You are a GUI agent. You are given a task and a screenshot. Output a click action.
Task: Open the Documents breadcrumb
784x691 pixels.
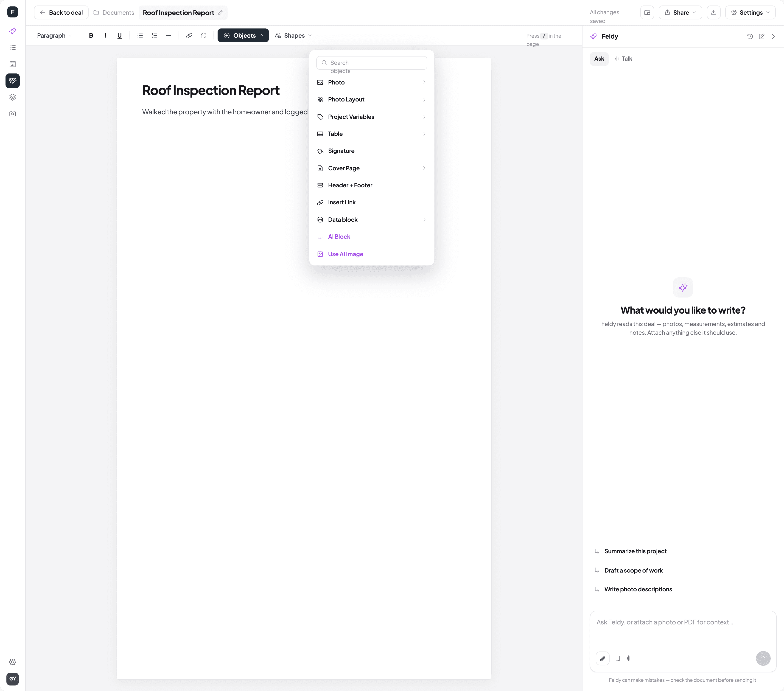click(114, 13)
